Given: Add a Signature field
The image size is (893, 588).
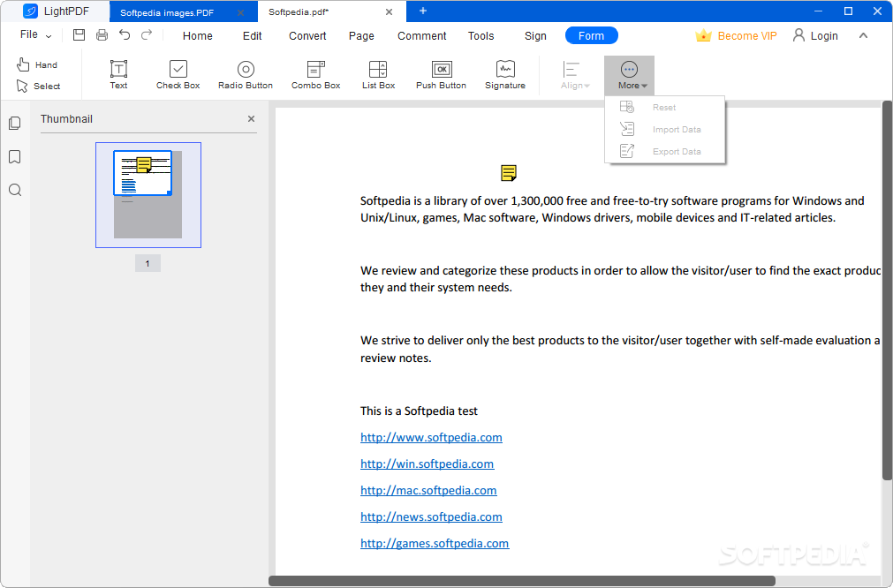Looking at the screenshot, I should click(x=505, y=74).
